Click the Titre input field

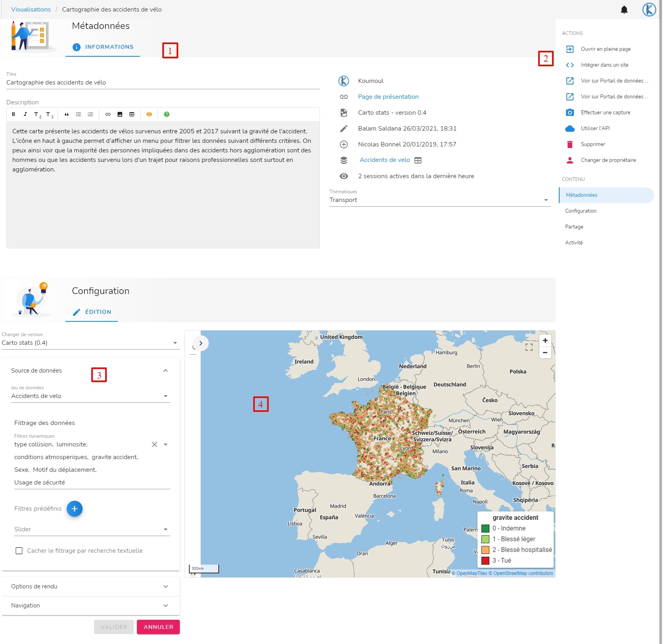pyautogui.click(x=163, y=83)
